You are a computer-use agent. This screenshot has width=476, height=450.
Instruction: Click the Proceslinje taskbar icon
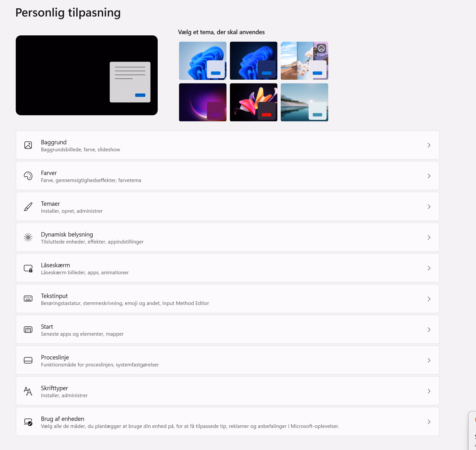click(x=28, y=360)
